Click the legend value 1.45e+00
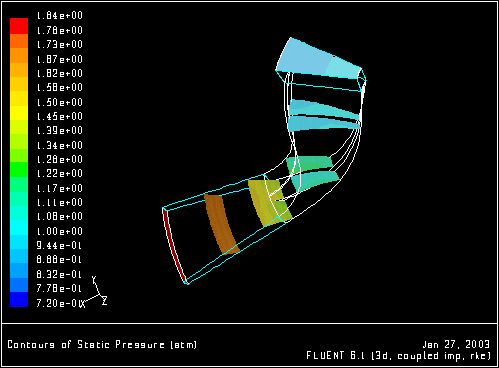This screenshot has width=499, height=368. click(x=60, y=116)
